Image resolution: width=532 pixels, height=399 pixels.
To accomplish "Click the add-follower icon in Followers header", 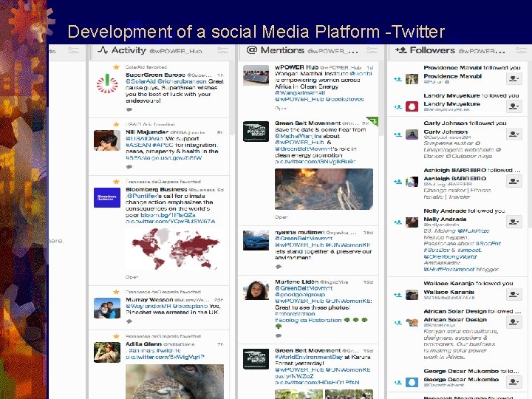I will tap(400, 50).
